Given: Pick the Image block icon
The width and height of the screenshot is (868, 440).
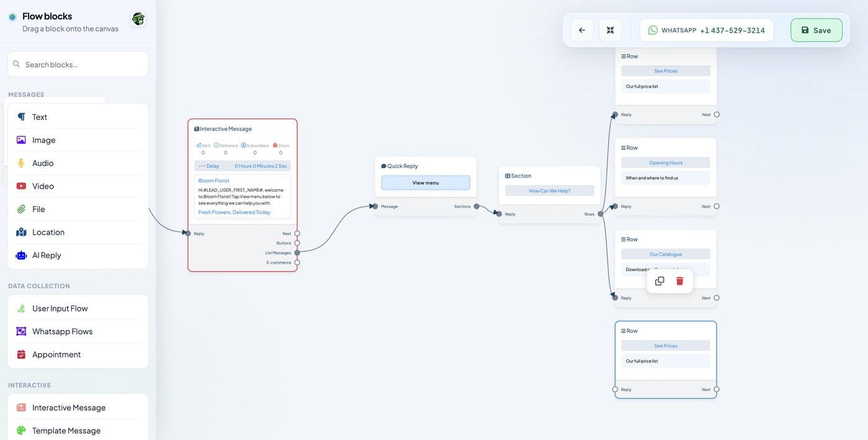Looking at the screenshot, I should [21, 140].
